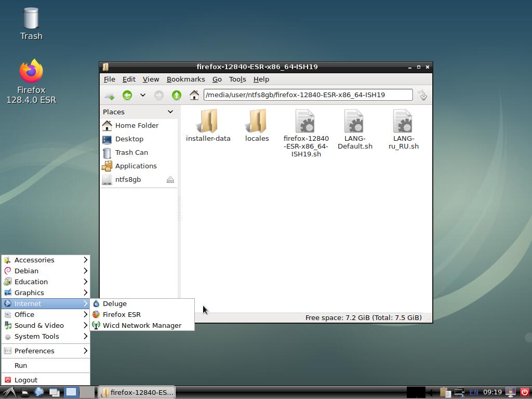Viewport: 532px width, 399px height.
Task: Go up to parent folder with green up arrow
Action: coord(177,96)
